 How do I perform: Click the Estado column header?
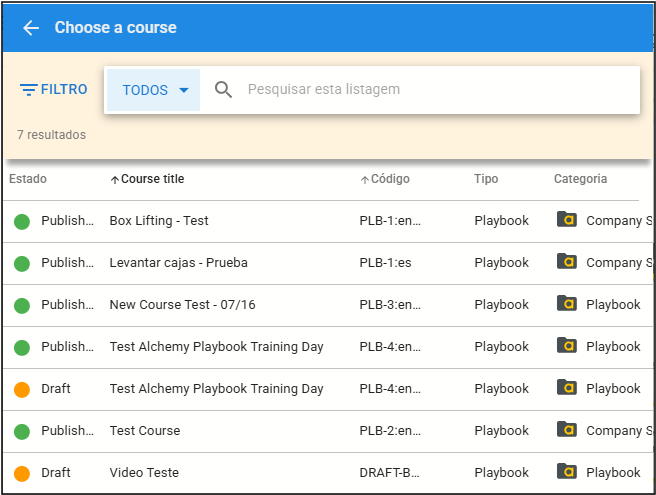[x=28, y=179]
